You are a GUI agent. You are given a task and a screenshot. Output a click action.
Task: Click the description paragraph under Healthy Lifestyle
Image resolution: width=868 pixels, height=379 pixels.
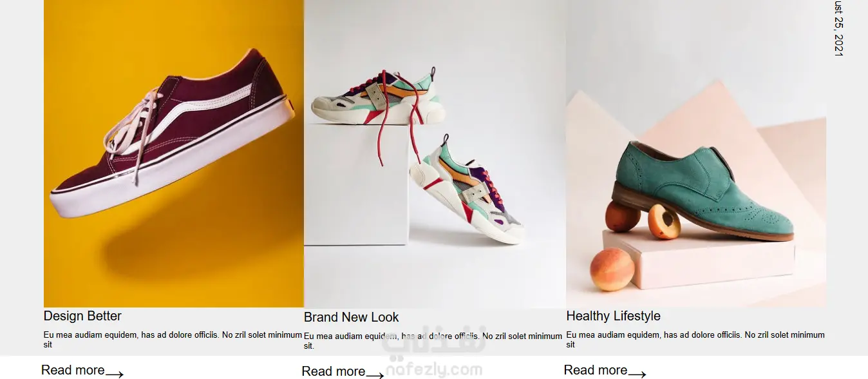695,340
